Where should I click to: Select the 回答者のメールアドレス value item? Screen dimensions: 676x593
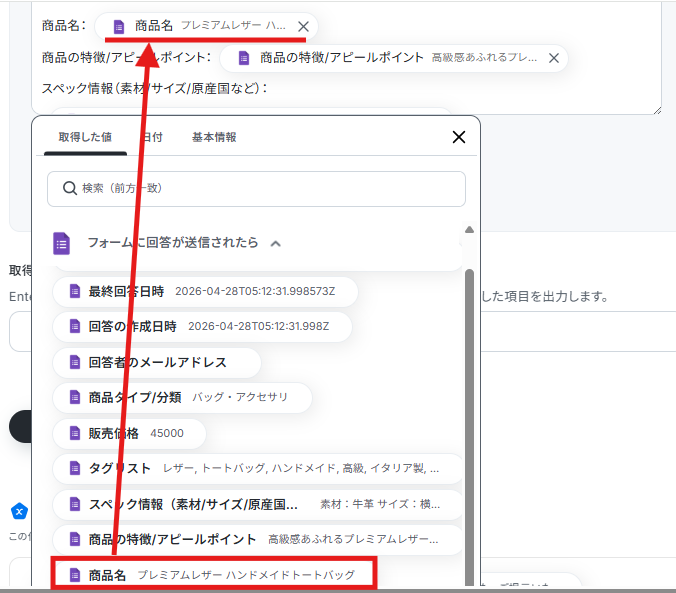click(156, 362)
